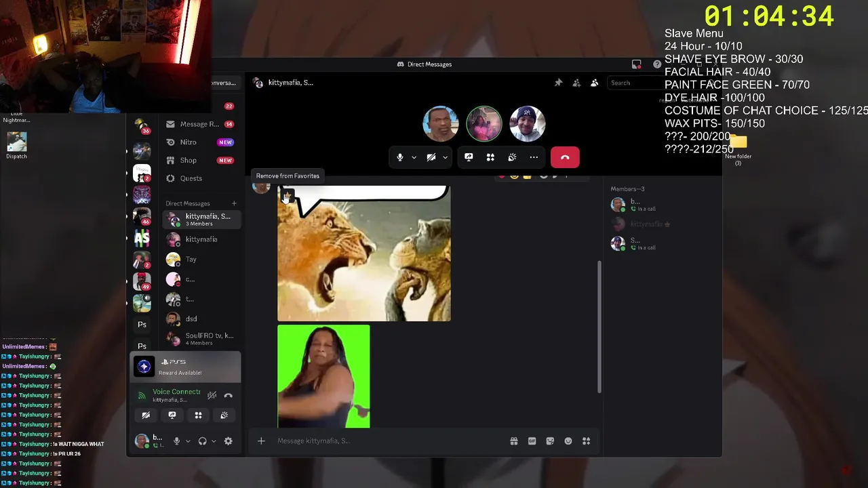
Task: Share screen from sidebar voice panel
Action: [172, 415]
